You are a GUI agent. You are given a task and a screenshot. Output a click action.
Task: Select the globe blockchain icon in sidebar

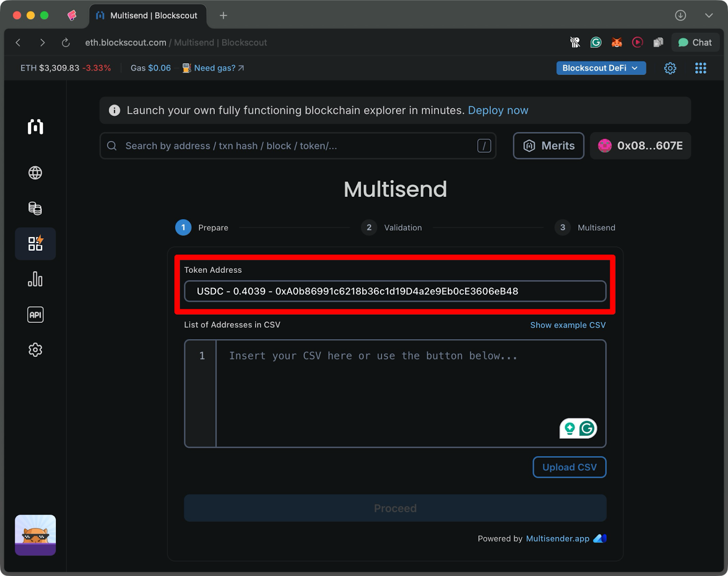click(35, 173)
